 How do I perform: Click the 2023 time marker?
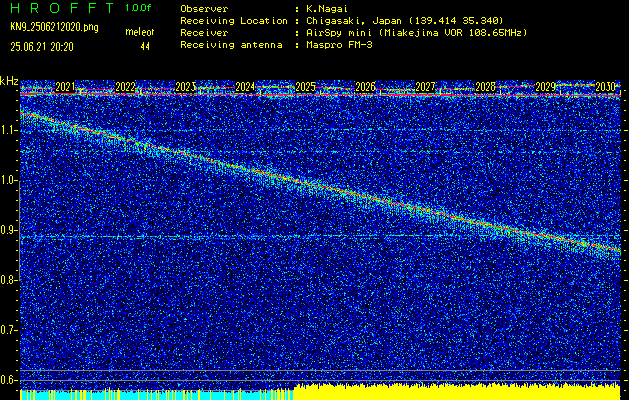coord(185,87)
